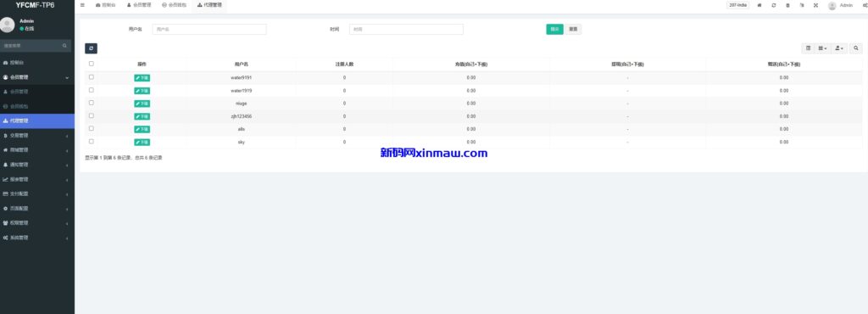Open 控制台 in the sidebar
This screenshot has width=868, height=314.
point(37,63)
